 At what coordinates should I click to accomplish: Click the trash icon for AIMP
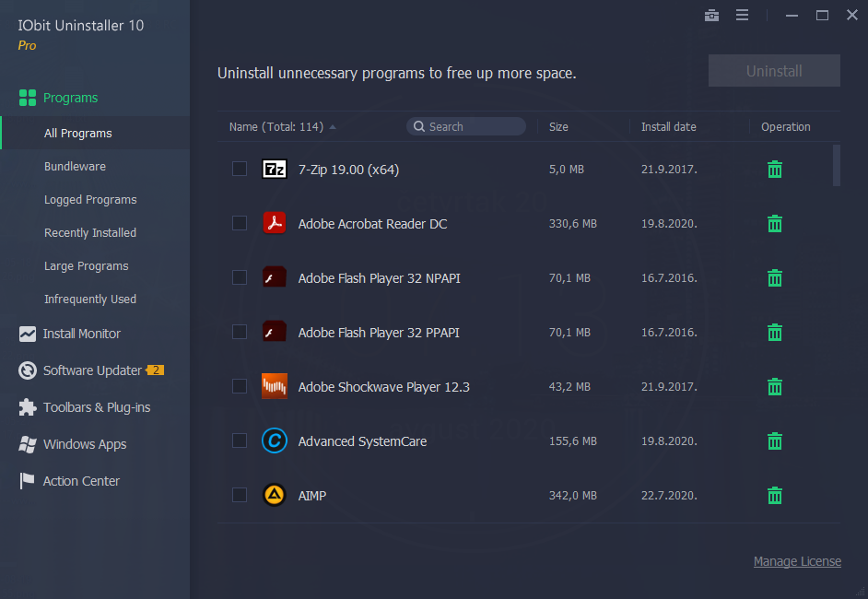[774, 496]
